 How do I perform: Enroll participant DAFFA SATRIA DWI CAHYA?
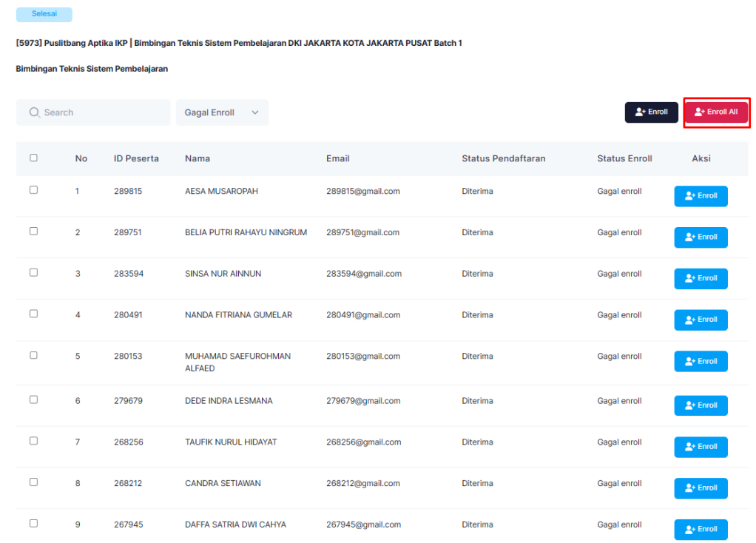(x=701, y=529)
